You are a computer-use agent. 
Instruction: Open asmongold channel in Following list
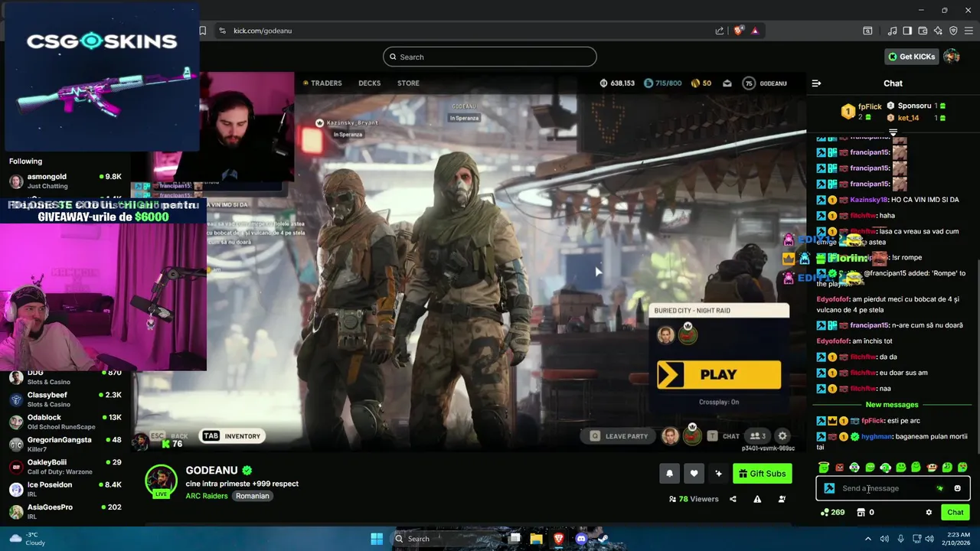(66, 181)
